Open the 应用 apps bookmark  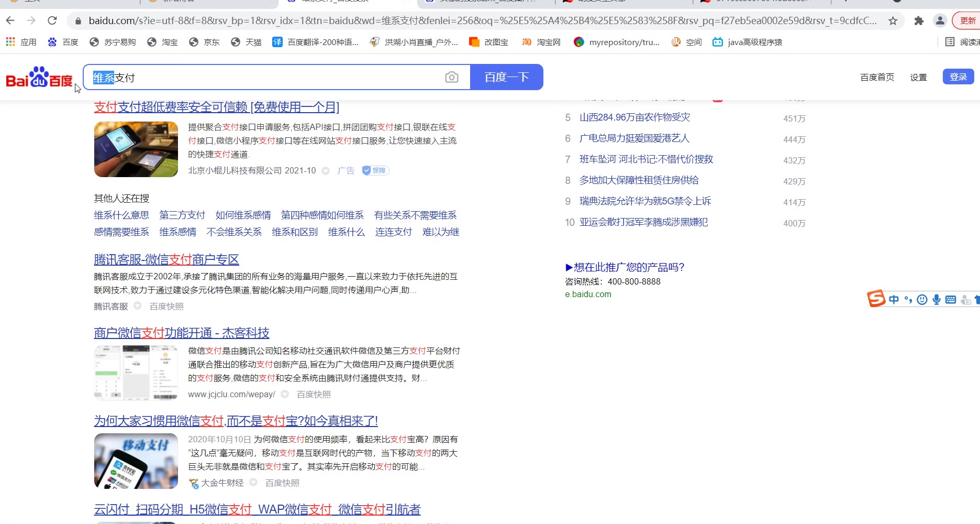[21, 42]
